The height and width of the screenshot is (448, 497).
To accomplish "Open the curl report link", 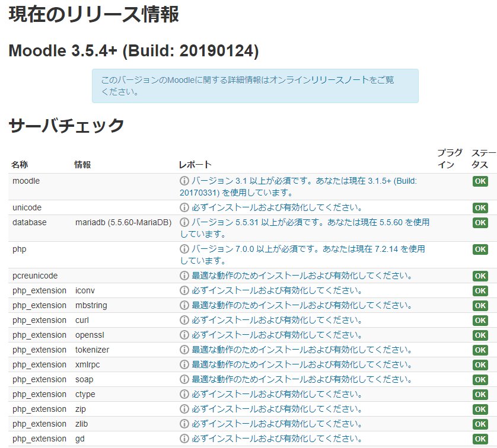I will pyautogui.click(x=277, y=320).
